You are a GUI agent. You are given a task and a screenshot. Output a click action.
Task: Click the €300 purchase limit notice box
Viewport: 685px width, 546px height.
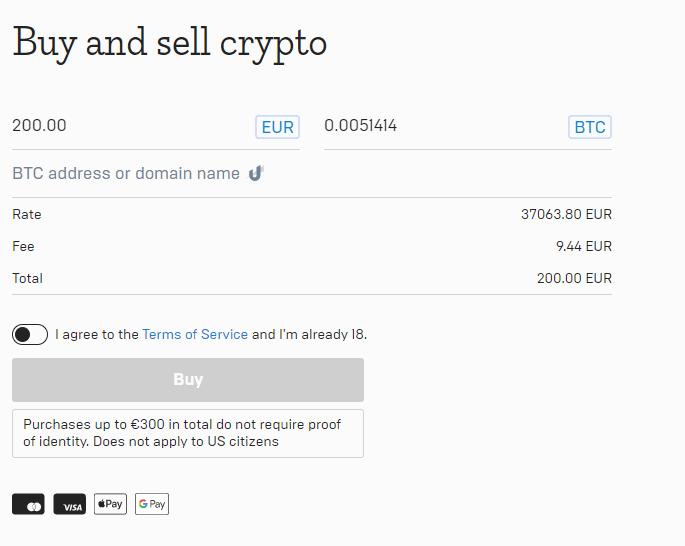[x=188, y=433]
